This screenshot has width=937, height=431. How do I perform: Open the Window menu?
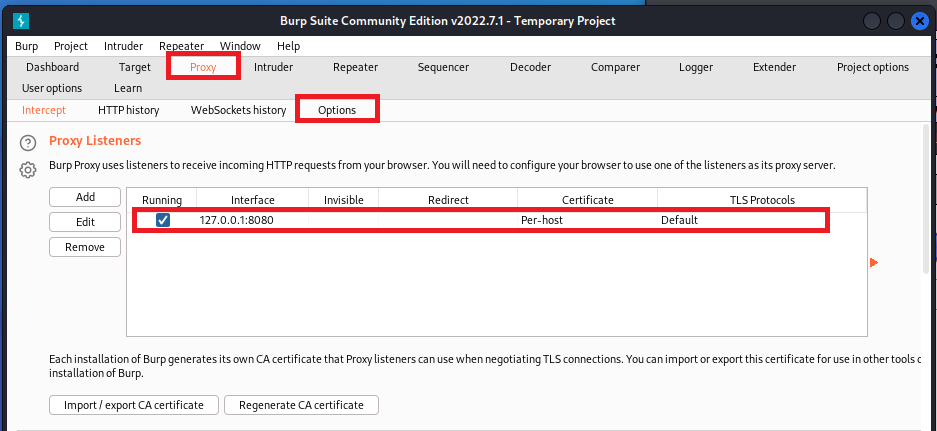tap(240, 46)
